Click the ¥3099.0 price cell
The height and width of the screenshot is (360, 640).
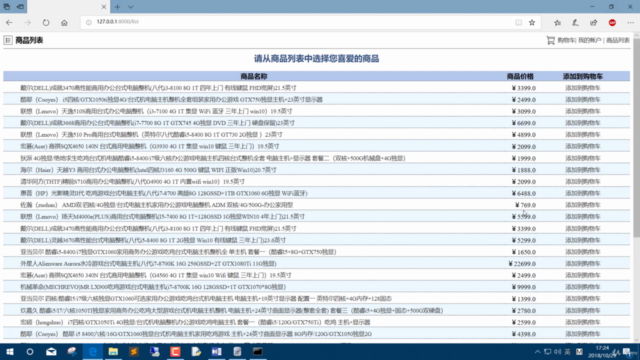[524, 111]
